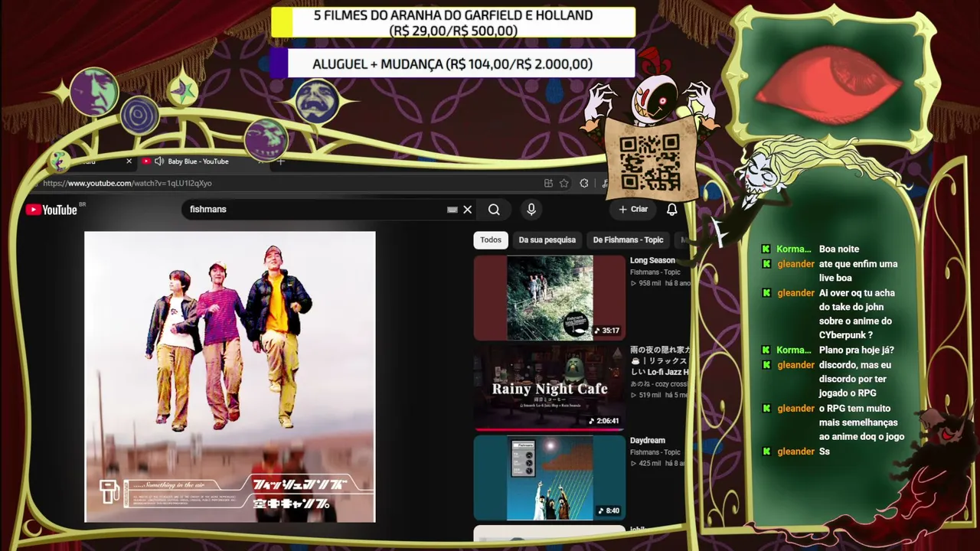Screen dimensions: 980x551
Task: Switch to the Baby Blue - YouTube tab
Action: coord(198,161)
